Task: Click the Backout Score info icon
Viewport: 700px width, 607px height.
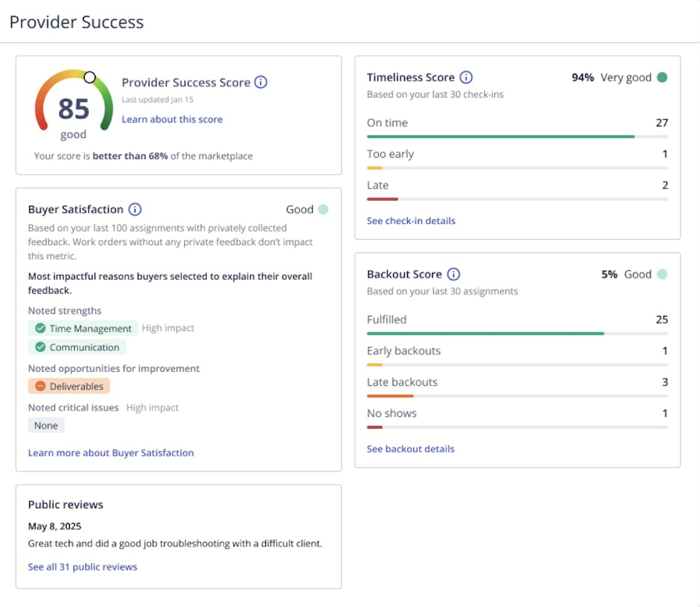Action: (454, 274)
